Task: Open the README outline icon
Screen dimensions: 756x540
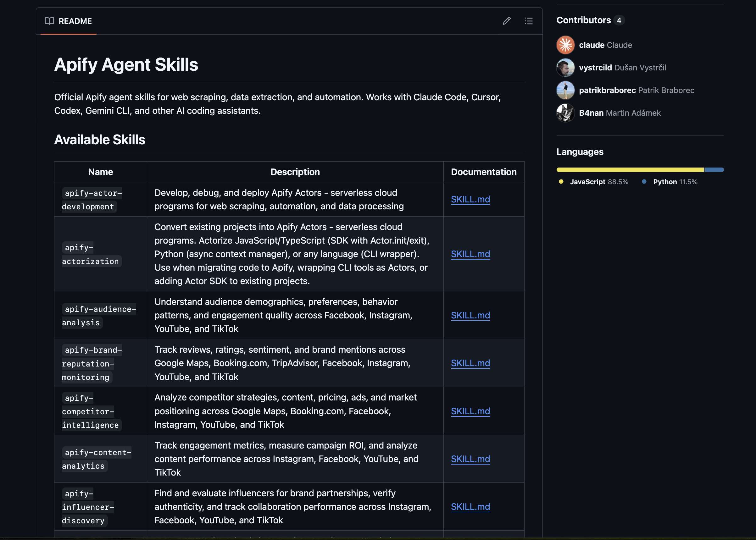Action: [529, 21]
